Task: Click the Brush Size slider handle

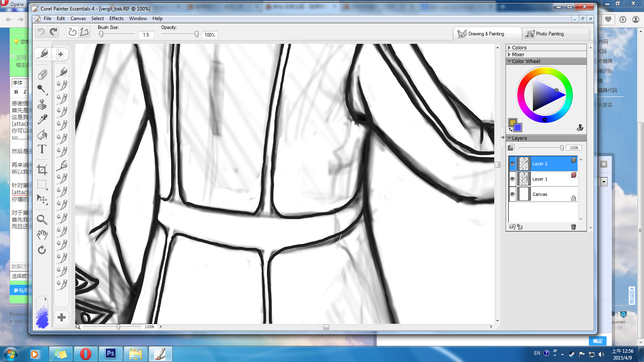Action: tap(101, 35)
